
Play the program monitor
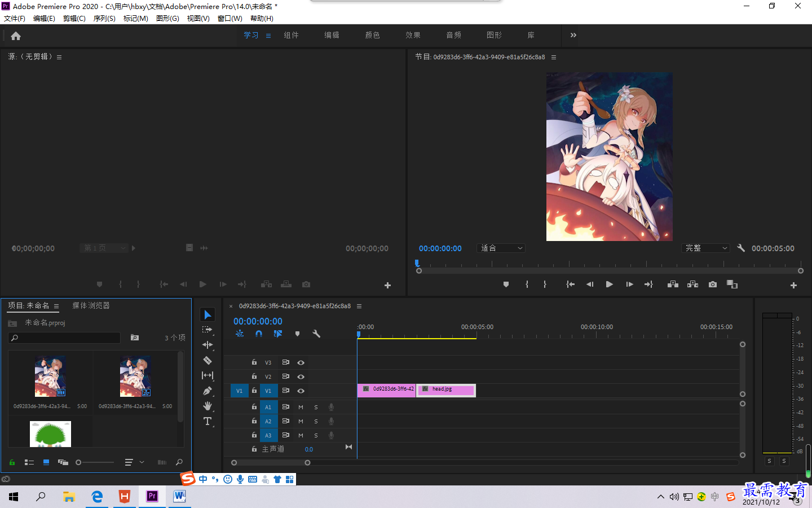click(x=609, y=284)
